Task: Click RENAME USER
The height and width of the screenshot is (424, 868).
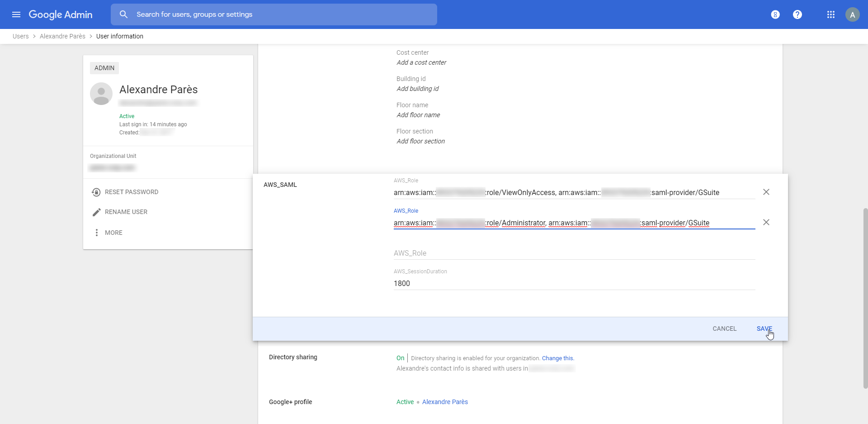Action: click(126, 212)
